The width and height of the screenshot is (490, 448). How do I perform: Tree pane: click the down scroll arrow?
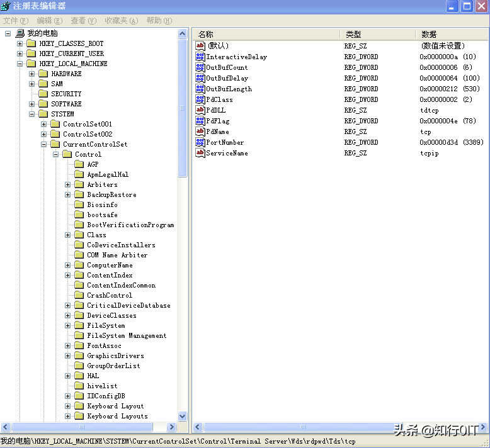(x=183, y=416)
